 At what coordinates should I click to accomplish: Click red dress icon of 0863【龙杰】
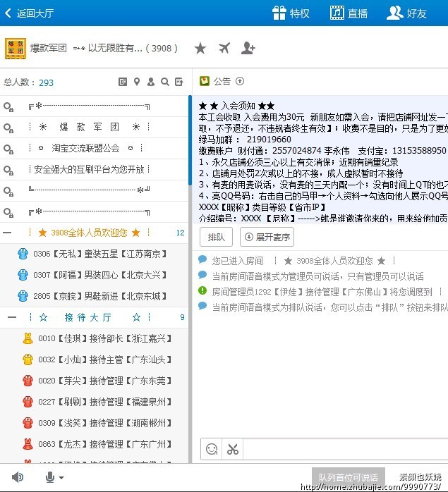coord(28,444)
